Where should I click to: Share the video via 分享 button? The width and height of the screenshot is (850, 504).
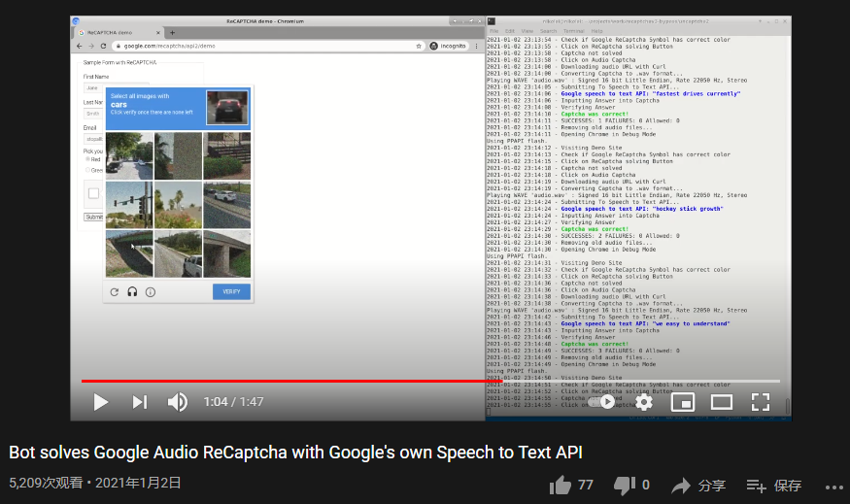[698, 486]
